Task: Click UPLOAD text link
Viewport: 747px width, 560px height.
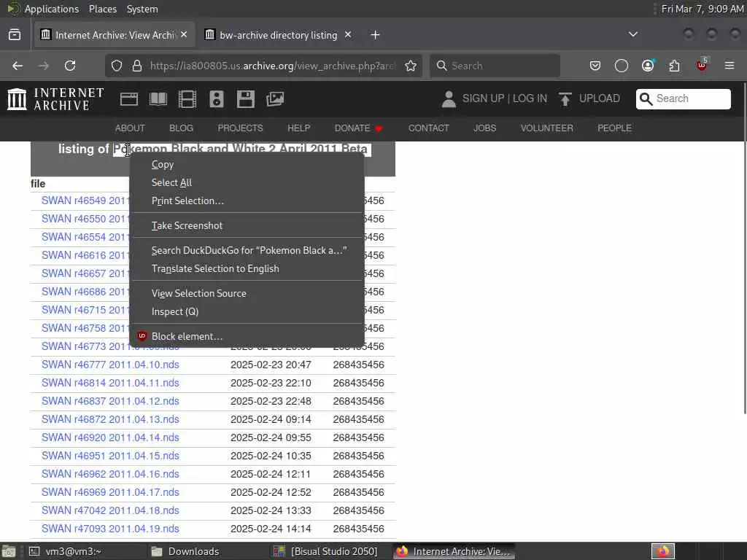Action: 600,98
